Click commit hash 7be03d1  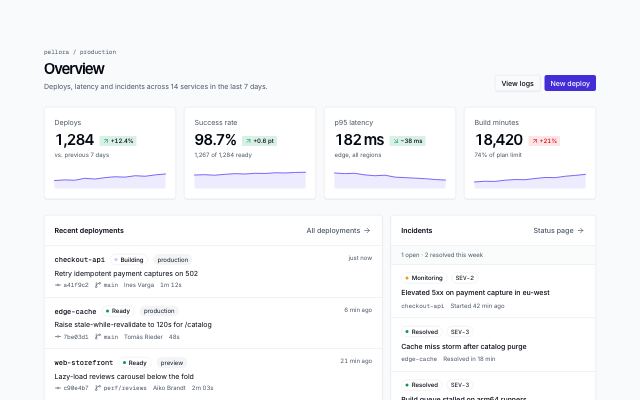click(76, 337)
